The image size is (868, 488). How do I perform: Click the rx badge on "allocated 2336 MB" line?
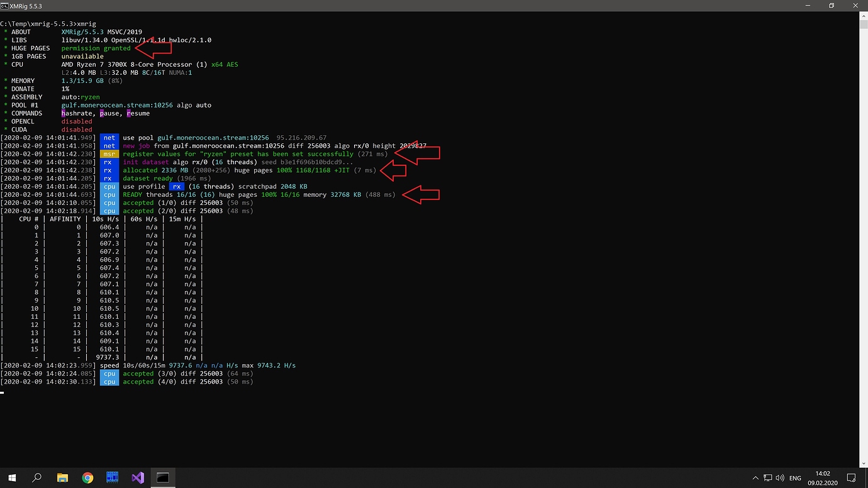109,170
